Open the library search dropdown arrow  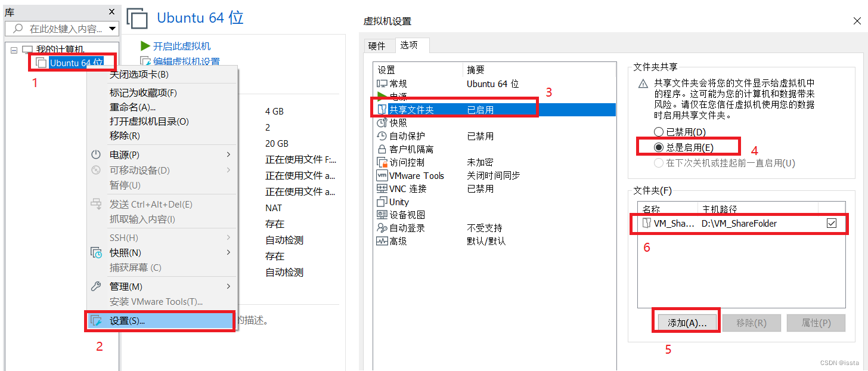[113, 29]
